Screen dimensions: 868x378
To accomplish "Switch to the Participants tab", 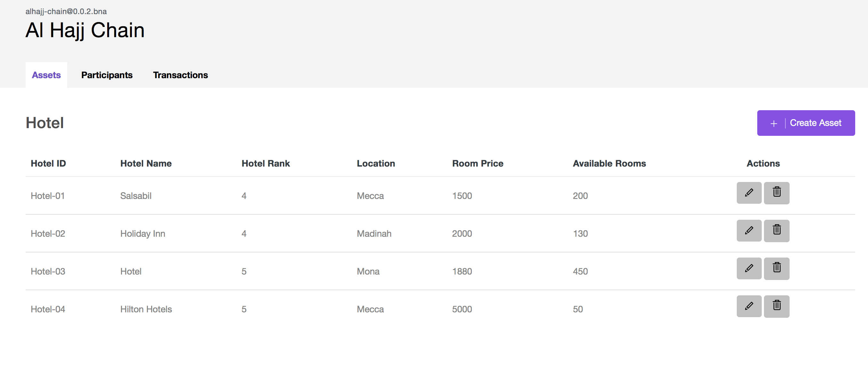I will [x=107, y=75].
